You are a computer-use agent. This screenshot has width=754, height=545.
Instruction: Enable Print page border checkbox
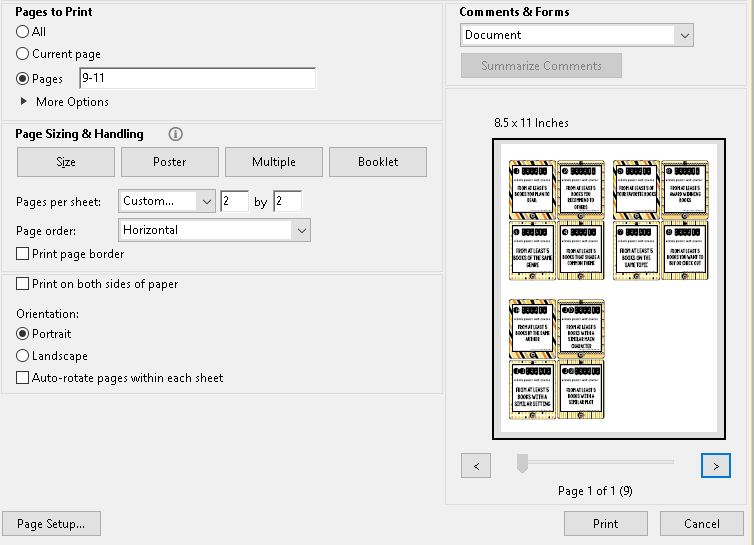tap(23, 253)
